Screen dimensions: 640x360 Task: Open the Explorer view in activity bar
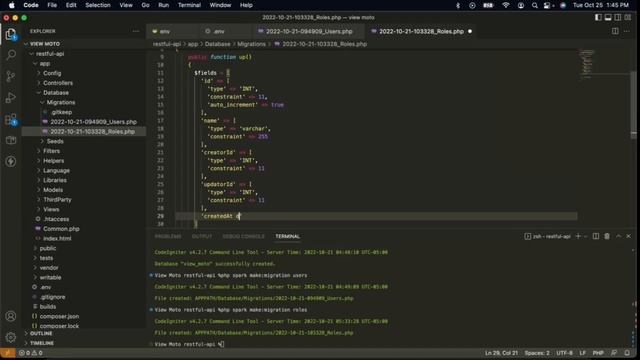(11, 33)
